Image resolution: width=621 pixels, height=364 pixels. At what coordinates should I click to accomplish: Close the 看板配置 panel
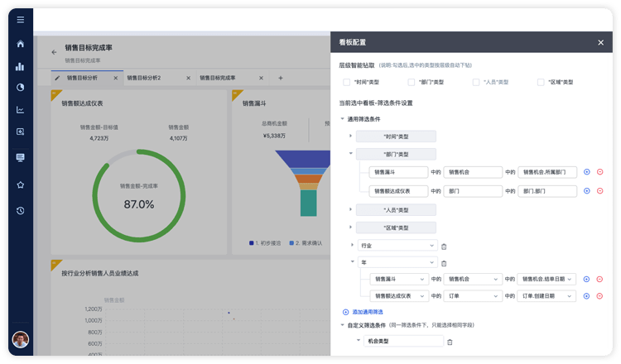pos(601,42)
